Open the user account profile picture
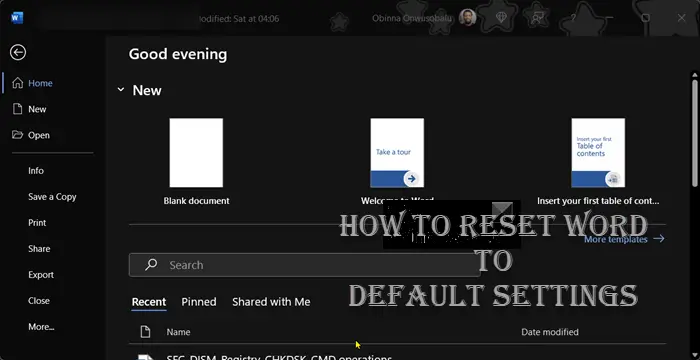 pos(467,17)
